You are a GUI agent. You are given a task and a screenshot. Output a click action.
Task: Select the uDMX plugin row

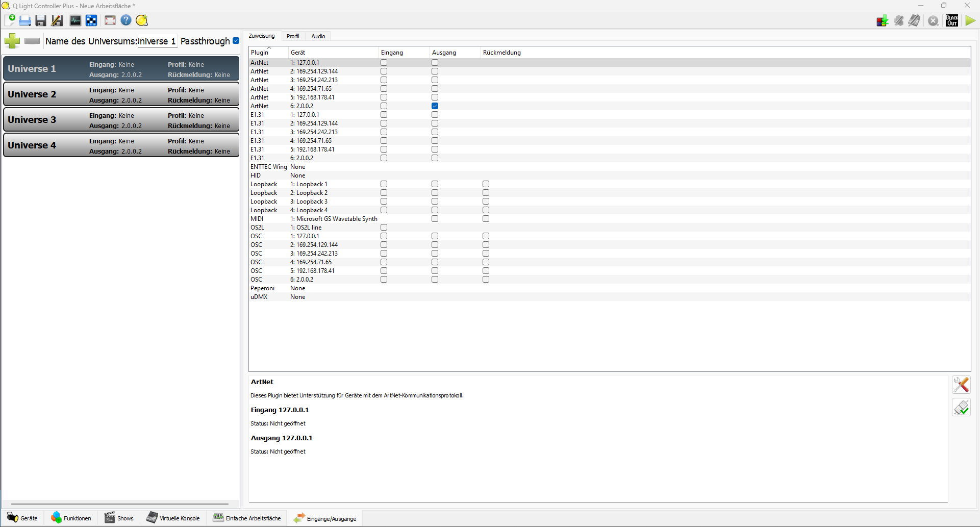[610, 297]
